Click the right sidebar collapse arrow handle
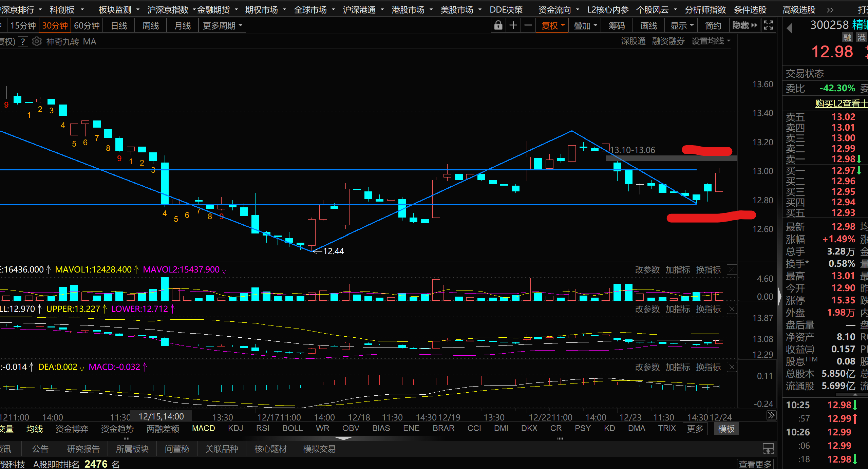Viewport: 868px width, 469px height. (779, 296)
